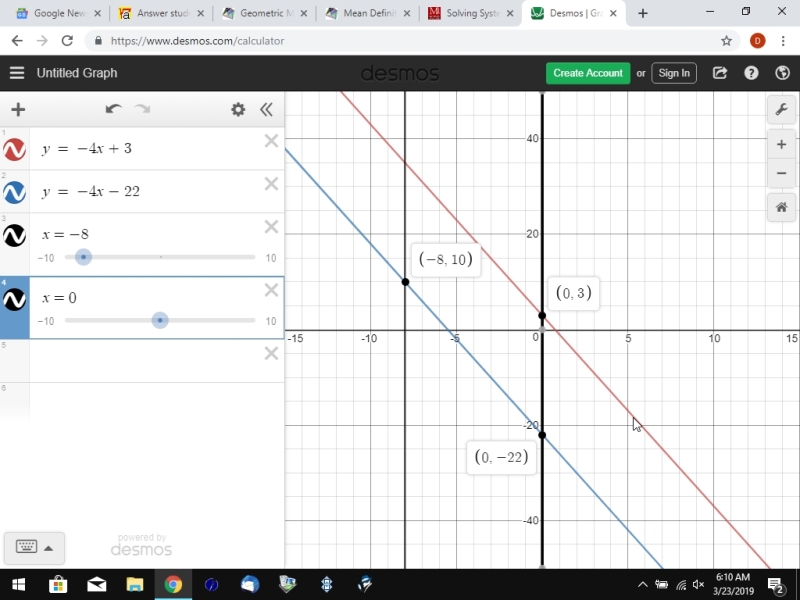Edit the expression y = -4x + 3
This screenshot has width=800, height=600.
point(87,148)
